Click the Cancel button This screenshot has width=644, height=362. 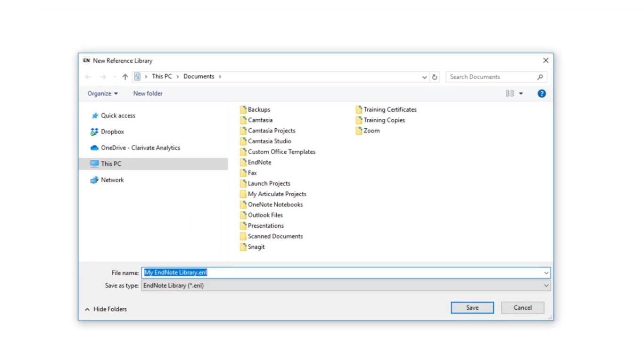(x=522, y=308)
